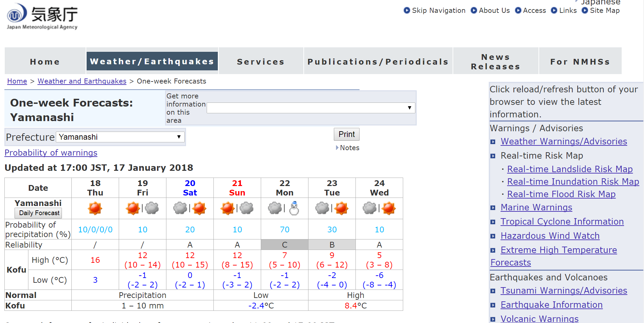Screen dimensions: 644x323
Task: Click Monday's snowman weather icon
Action: click(294, 208)
